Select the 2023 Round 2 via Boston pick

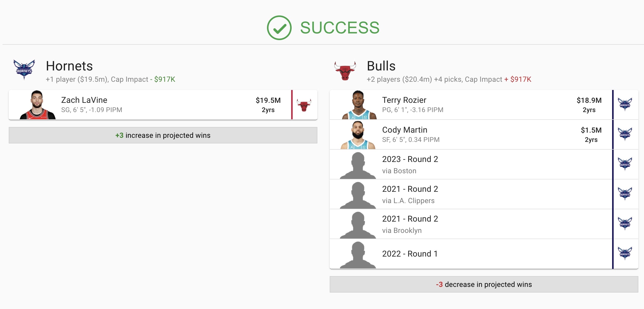click(x=410, y=165)
